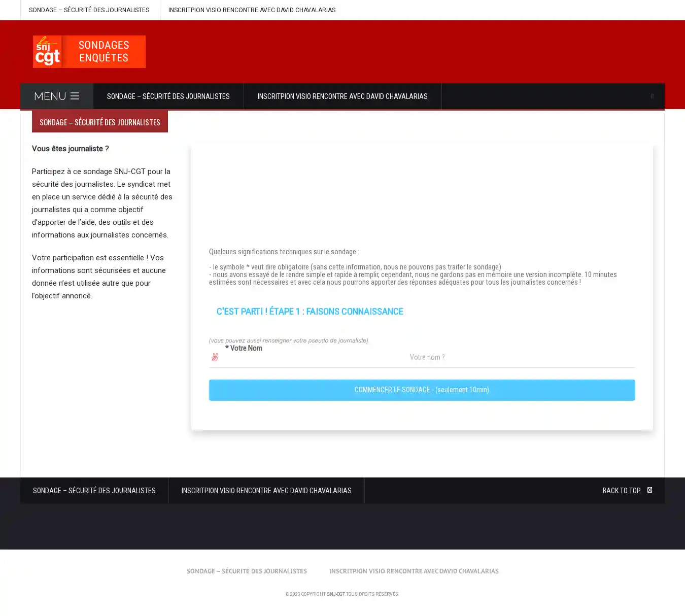Image resolution: width=685 pixels, height=616 pixels.
Task: Open Inscritpion Visio link in bottom white footer
Action: pos(414,571)
